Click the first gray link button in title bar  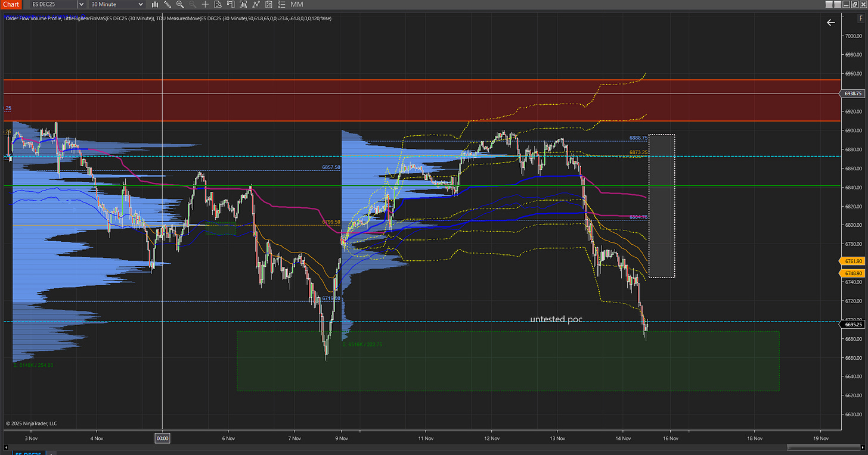pyautogui.click(x=829, y=4)
